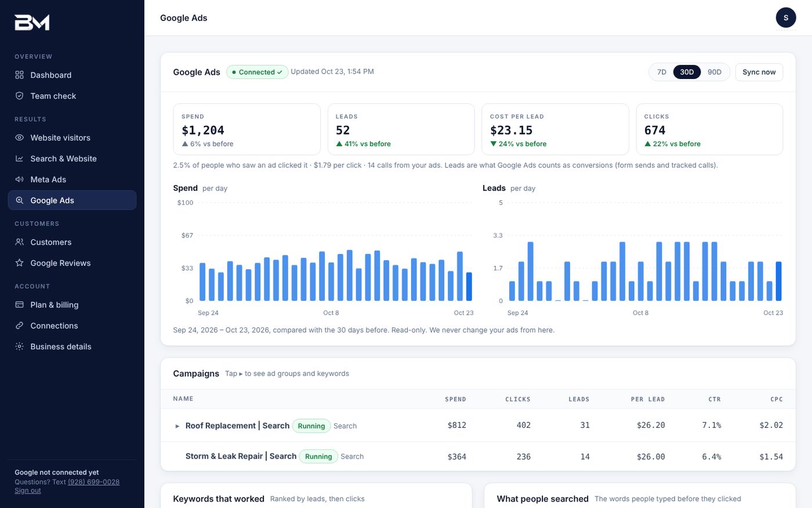Open Website visitors results
This screenshot has width=812, height=508.
tap(72, 138)
